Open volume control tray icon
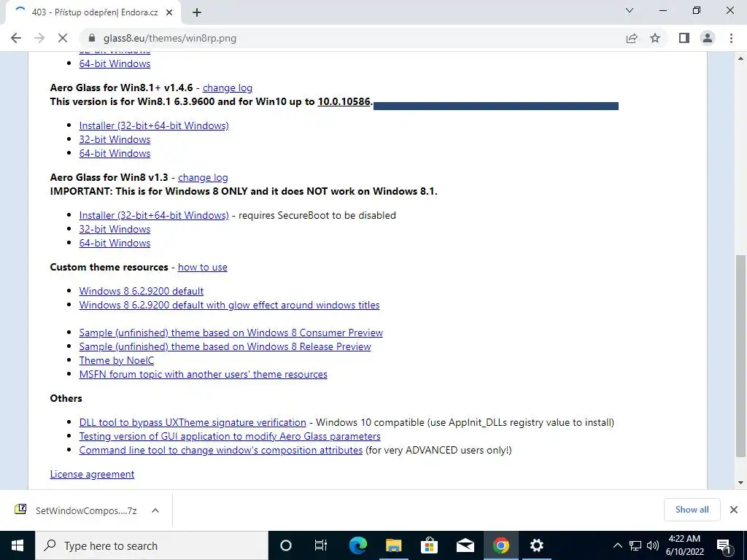 pos(653,545)
